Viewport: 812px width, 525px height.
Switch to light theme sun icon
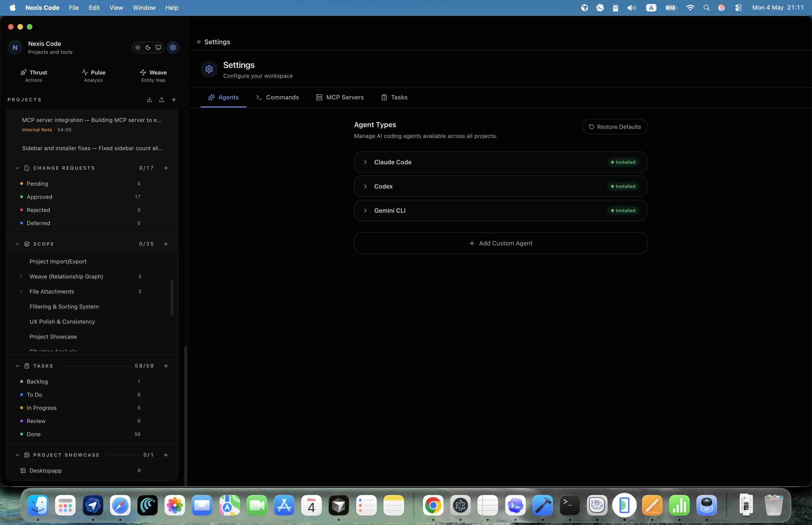138,47
